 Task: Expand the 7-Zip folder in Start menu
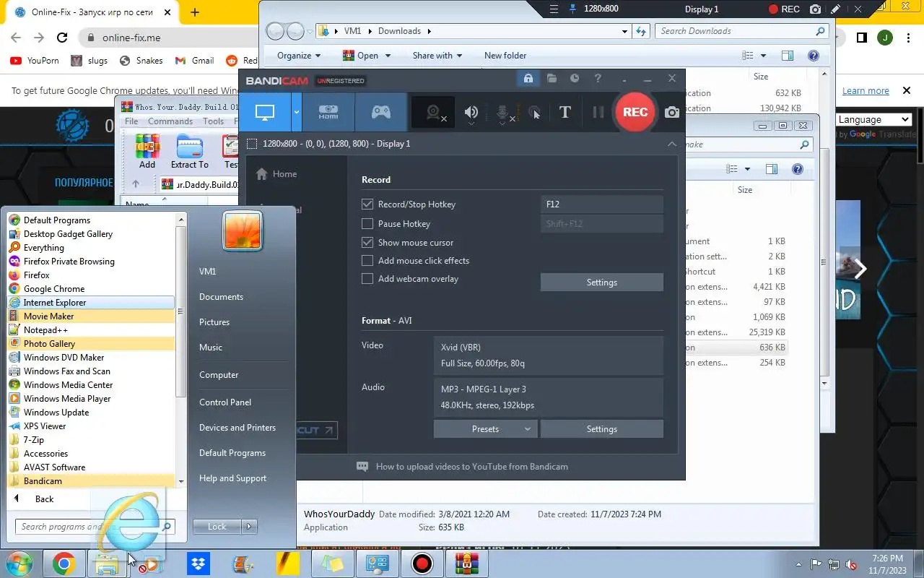coord(91,440)
